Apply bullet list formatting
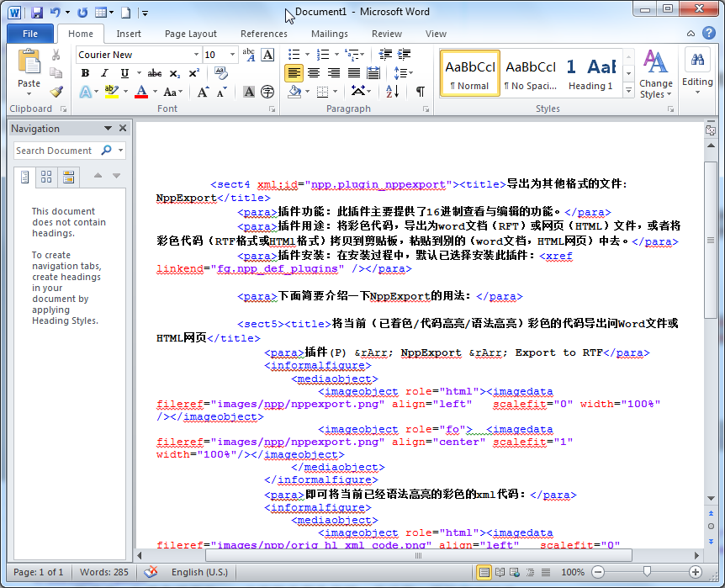This screenshot has height=588, width=725. pos(294,55)
